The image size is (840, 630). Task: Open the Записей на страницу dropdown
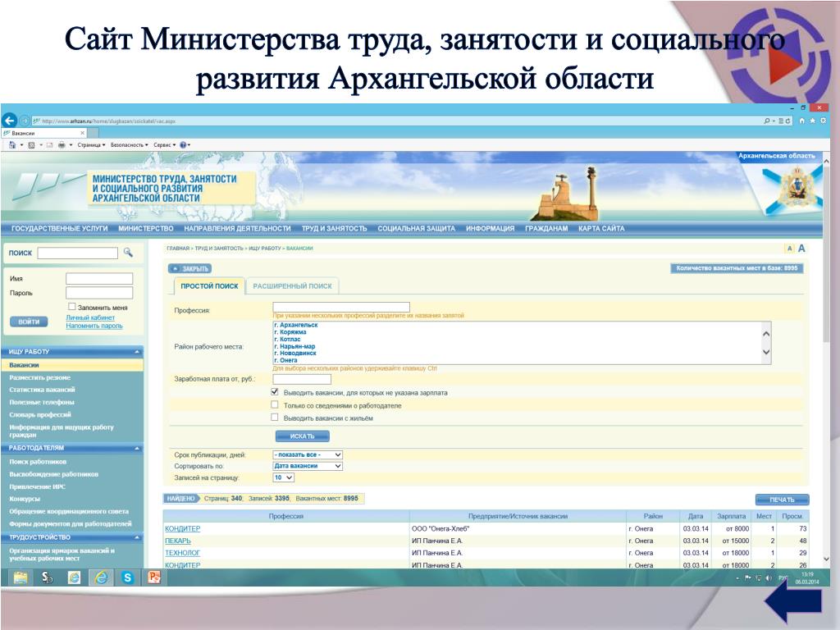[x=283, y=477]
